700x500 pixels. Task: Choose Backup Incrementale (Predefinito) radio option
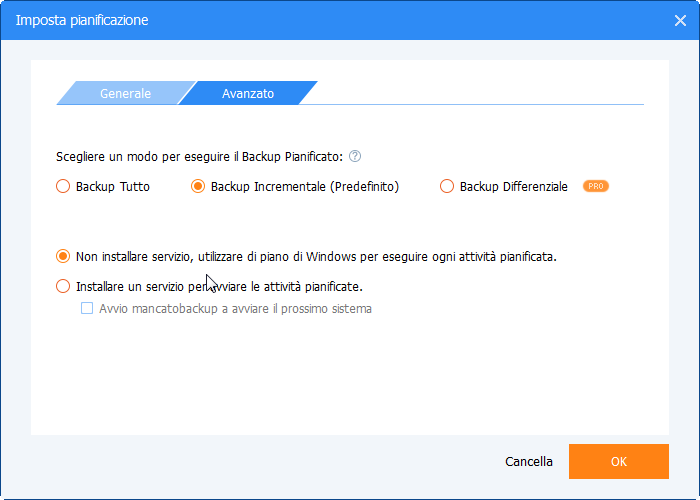click(x=198, y=186)
